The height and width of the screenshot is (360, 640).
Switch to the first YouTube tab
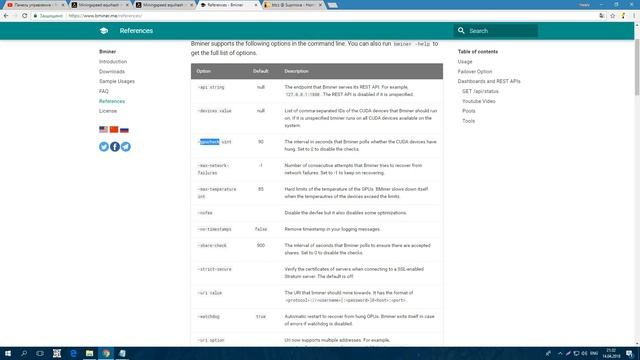[x=35, y=5]
